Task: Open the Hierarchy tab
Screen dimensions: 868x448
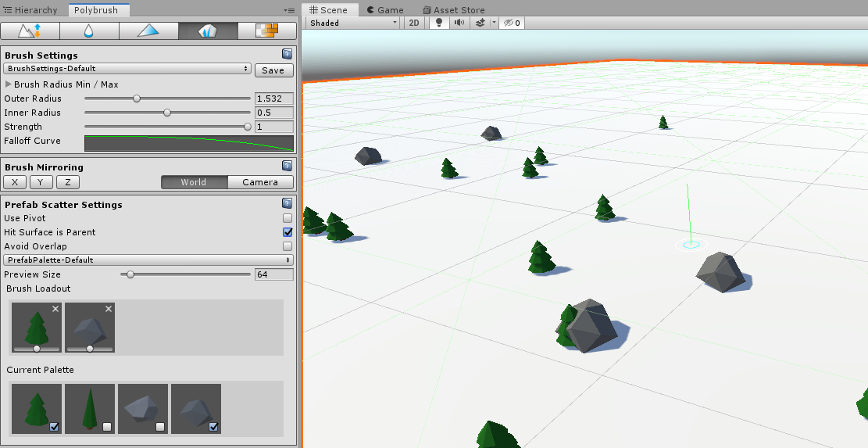Action: tap(31, 10)
